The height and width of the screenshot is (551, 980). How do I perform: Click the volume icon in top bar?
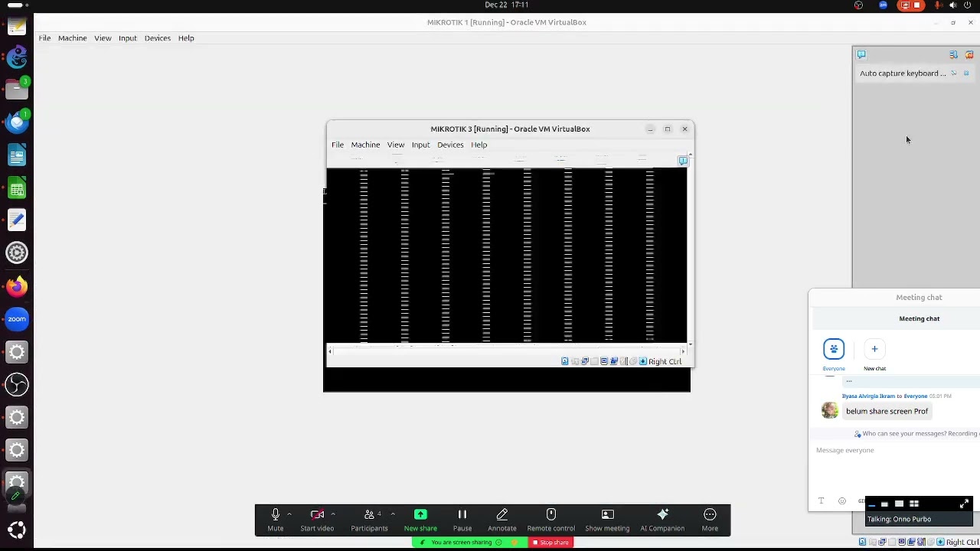(x=953, y=5)
